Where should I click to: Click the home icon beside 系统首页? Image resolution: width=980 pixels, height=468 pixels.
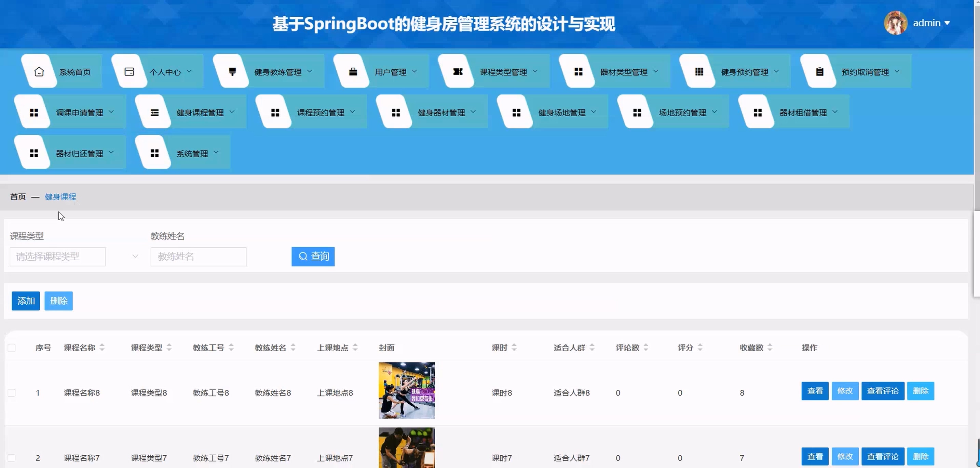pos(39,71)
